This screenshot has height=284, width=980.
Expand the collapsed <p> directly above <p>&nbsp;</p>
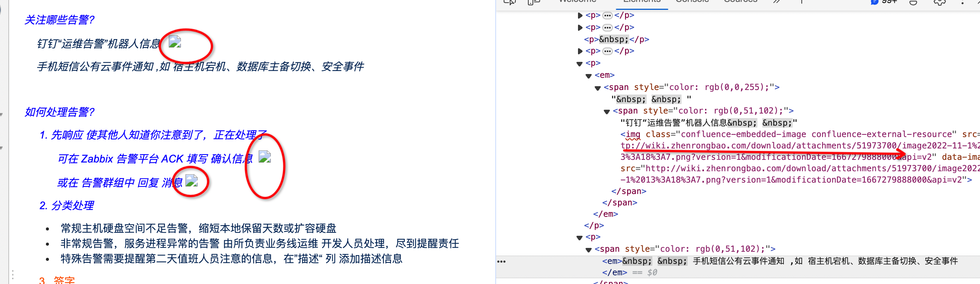[580, 27]
